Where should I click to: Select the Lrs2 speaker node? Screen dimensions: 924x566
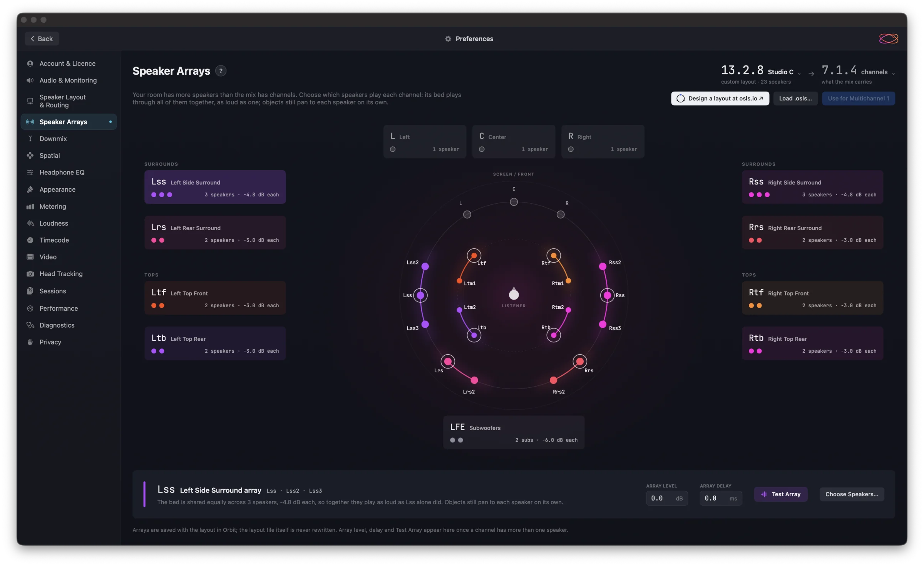pos(474,380)
